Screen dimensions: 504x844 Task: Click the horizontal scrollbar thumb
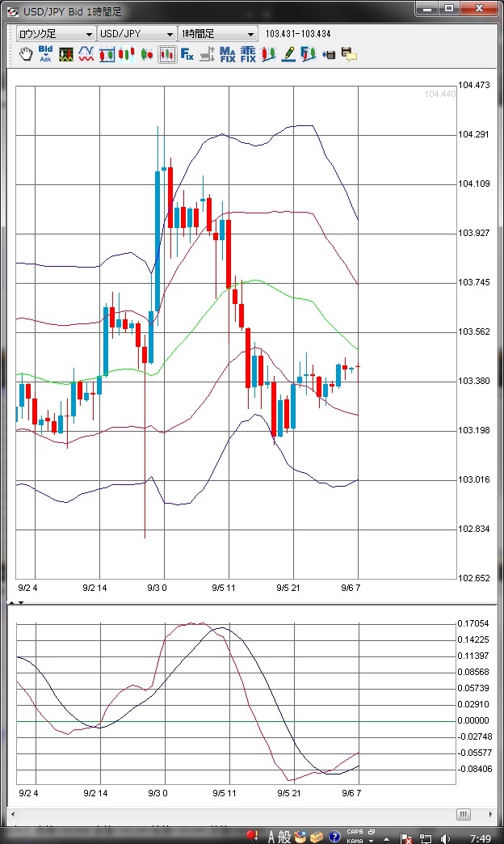coord(463,814)
